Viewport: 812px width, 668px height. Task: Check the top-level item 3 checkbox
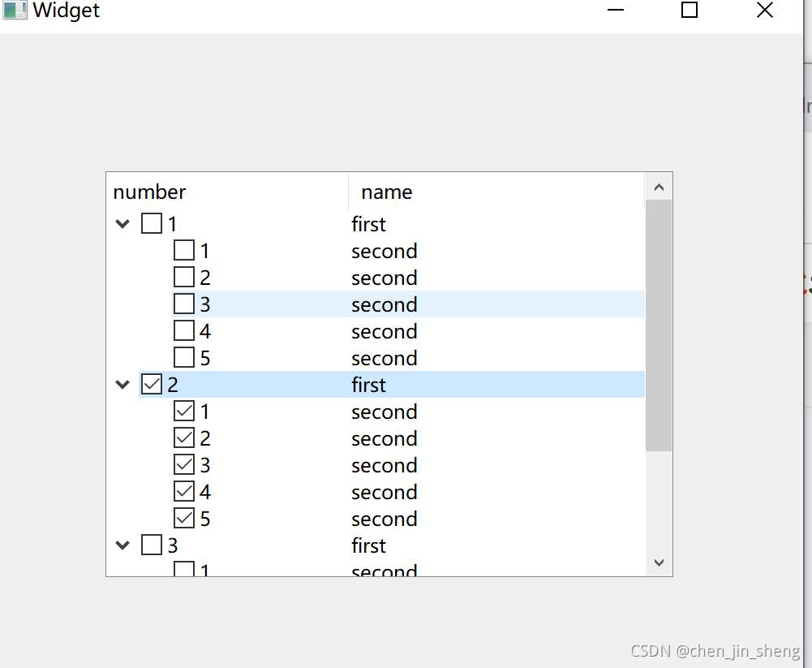152,545
